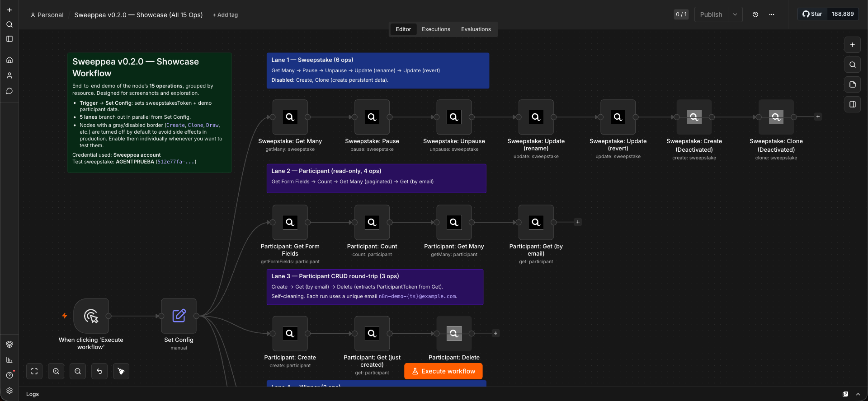The image size is (868, 401).
Task: Click the Add tag link
Action: click(x=225, y=15)
